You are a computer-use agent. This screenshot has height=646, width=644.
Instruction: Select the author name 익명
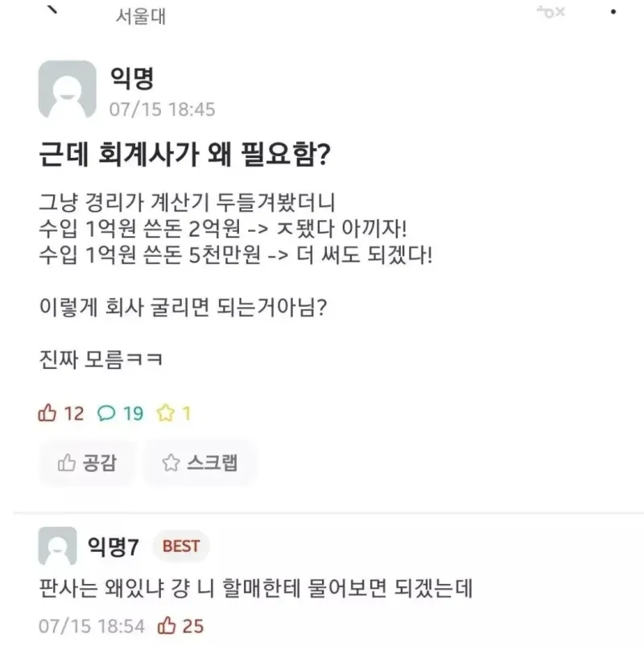(x=132, y=78)
